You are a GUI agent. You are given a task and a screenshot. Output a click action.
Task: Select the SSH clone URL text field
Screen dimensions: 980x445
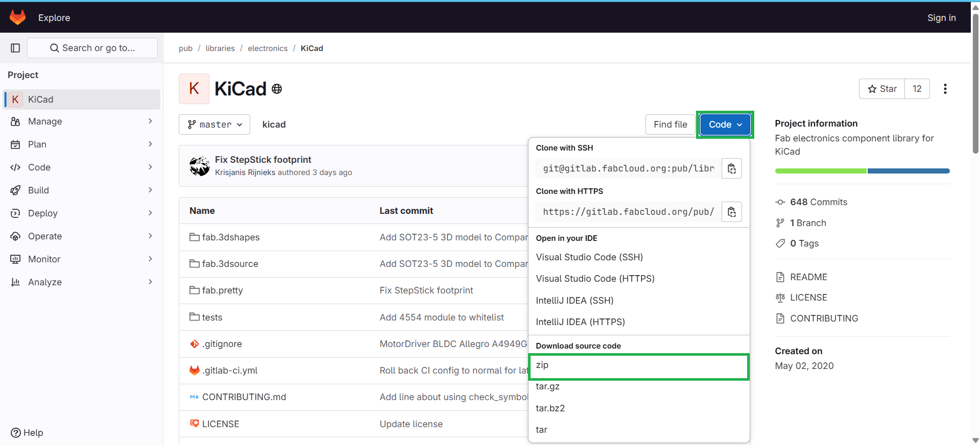pos(629,168)
